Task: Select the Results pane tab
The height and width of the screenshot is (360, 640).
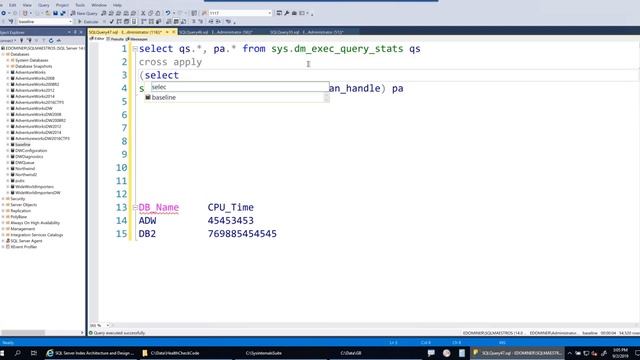Action: pyautogui.click(x=115, y=39)
